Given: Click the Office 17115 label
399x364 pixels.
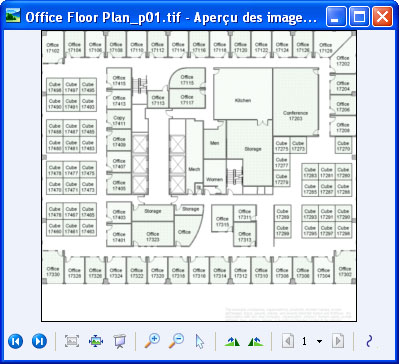Looking at the screenshot, I should (187, 80).
